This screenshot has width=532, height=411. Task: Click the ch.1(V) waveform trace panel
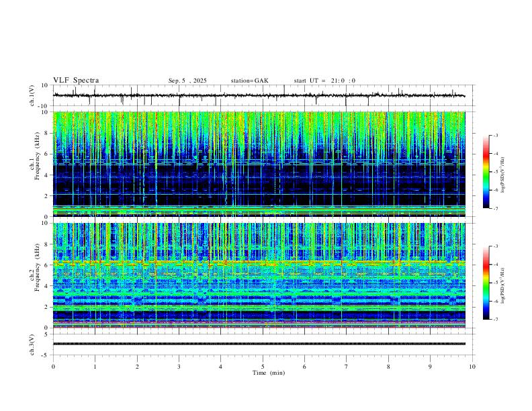pos(263,95)
